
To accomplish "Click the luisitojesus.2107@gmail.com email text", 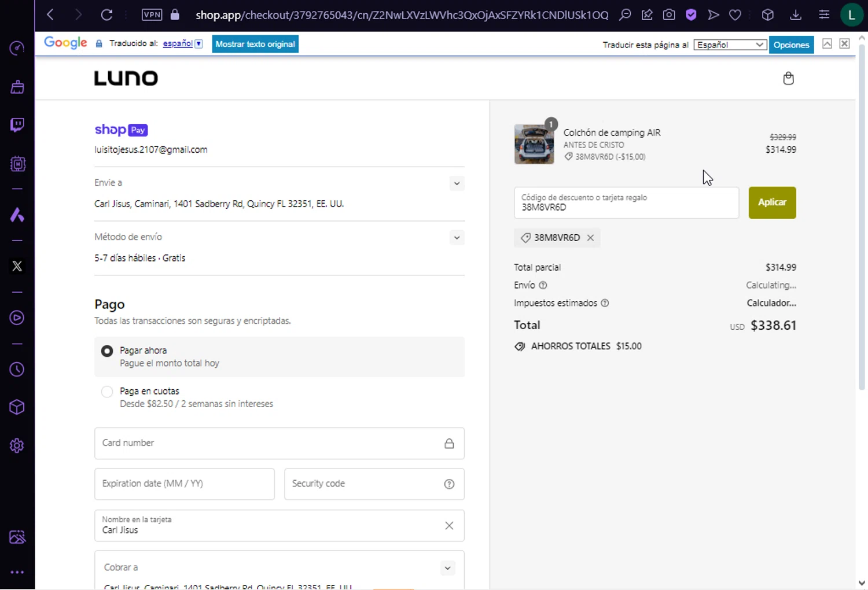I will 151,150.
